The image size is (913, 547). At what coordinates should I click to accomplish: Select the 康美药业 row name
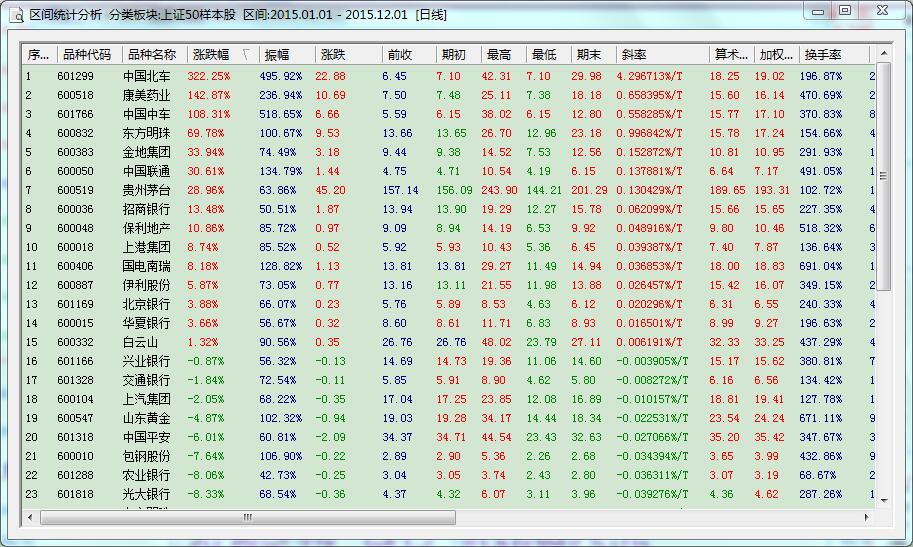click(146, 95)
